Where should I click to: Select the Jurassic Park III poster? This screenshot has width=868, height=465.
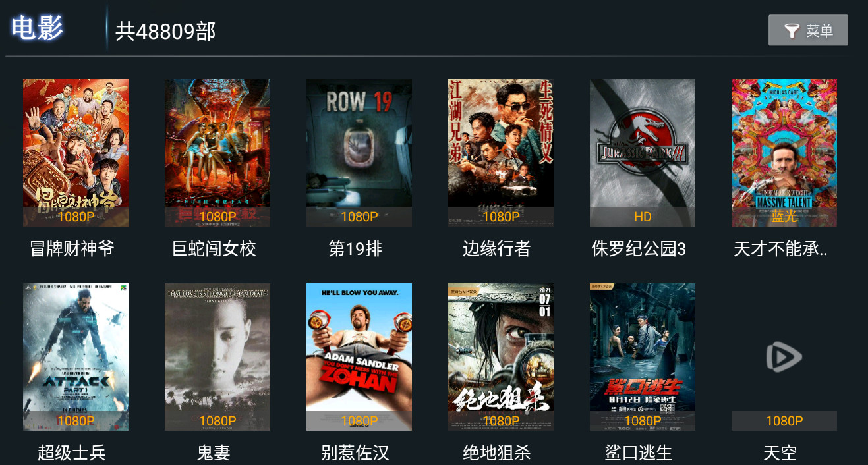click(x=643, y=153)
